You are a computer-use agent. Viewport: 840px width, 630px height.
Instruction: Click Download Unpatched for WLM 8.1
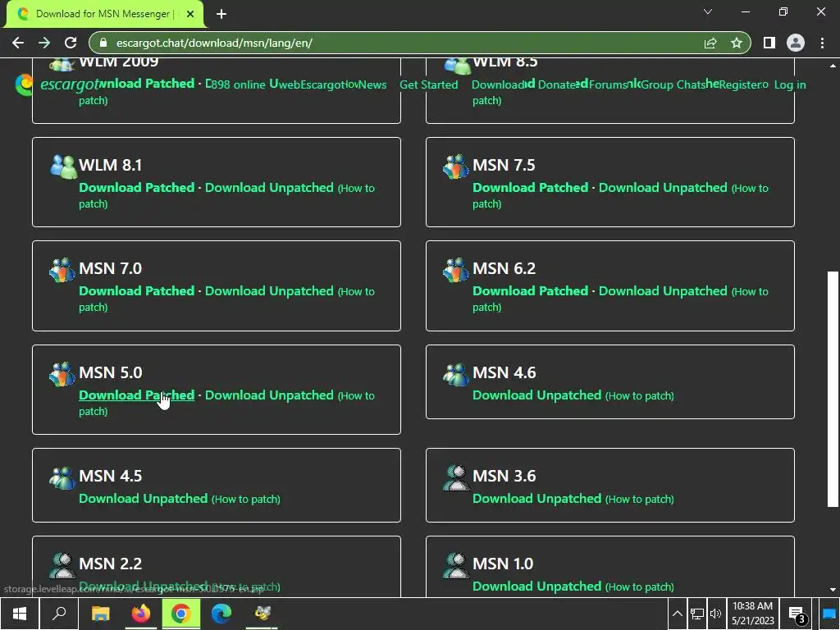[269, 188]
